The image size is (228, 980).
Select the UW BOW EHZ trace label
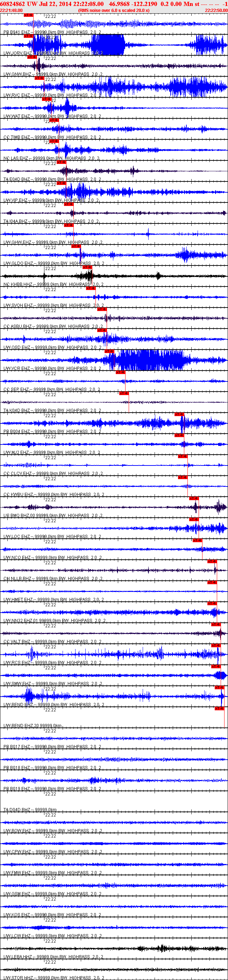click(x=53, y=831)
